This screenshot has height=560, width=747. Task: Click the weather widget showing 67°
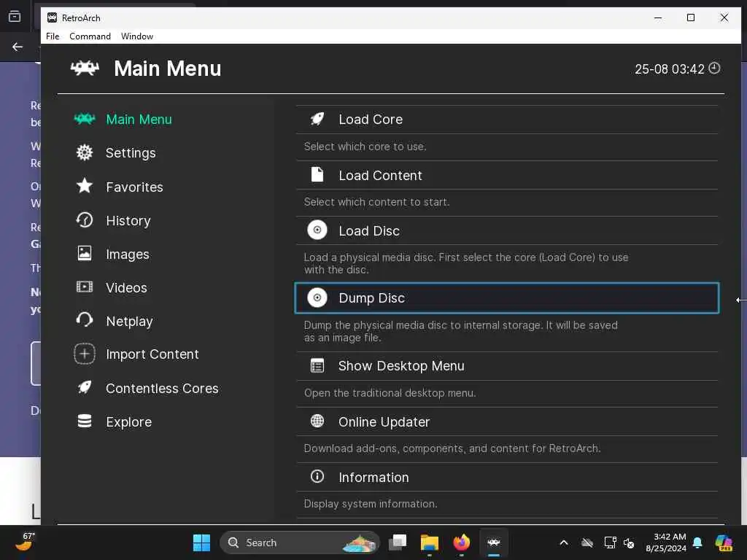25,542
